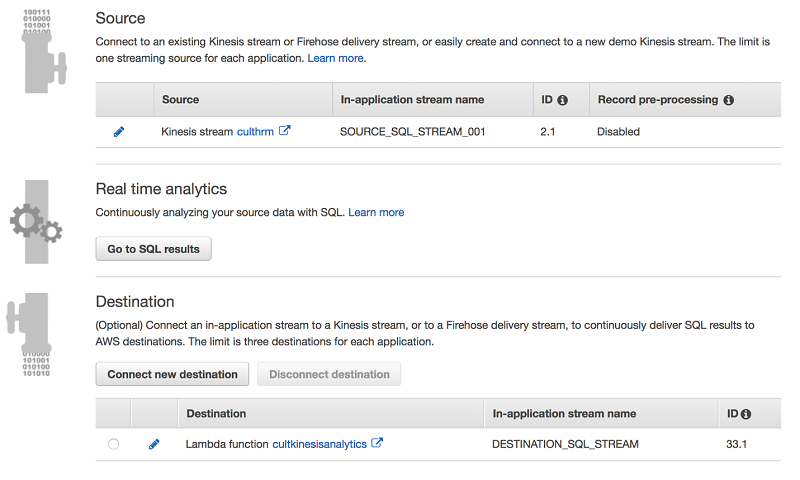
Task: Click the Disconnect destination button
Action: (x=329, y=374)
